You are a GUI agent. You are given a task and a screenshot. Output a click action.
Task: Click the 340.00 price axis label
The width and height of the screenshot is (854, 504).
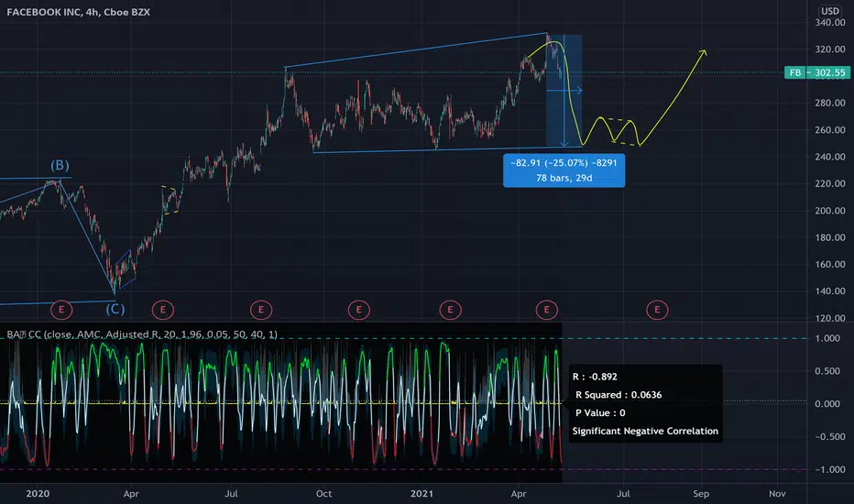pos(830,22)
